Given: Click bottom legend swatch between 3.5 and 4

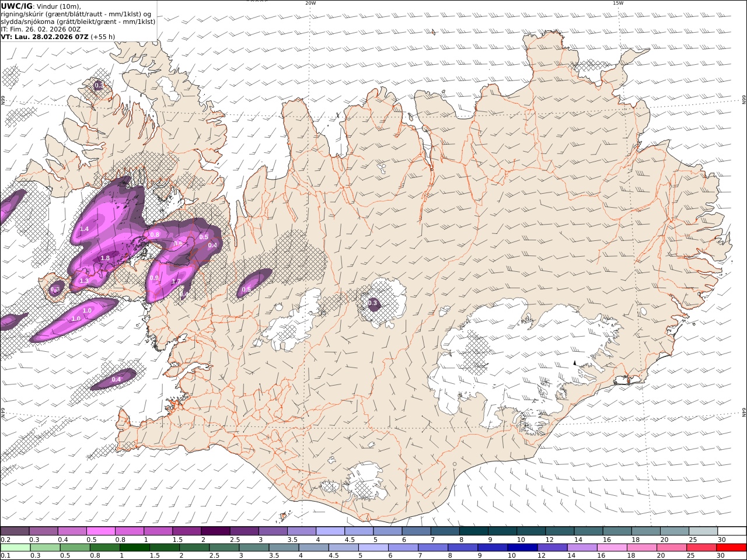Looking at the screenshot, I should [283, 548].
